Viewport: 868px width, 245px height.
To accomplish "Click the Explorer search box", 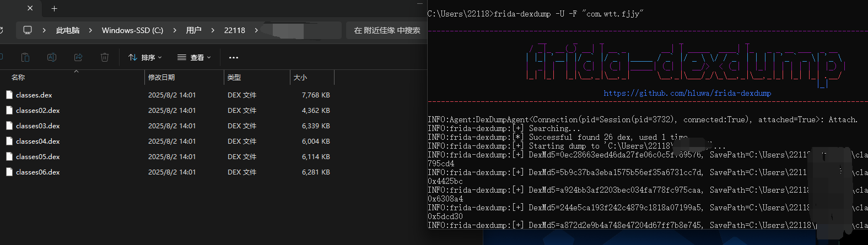I will [387, 30].
